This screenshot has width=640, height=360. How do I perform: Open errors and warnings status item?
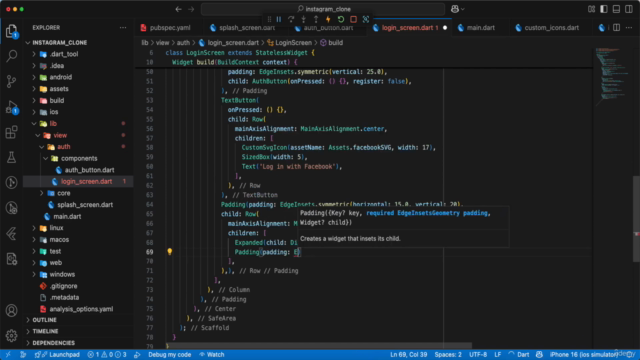[107, 355]
